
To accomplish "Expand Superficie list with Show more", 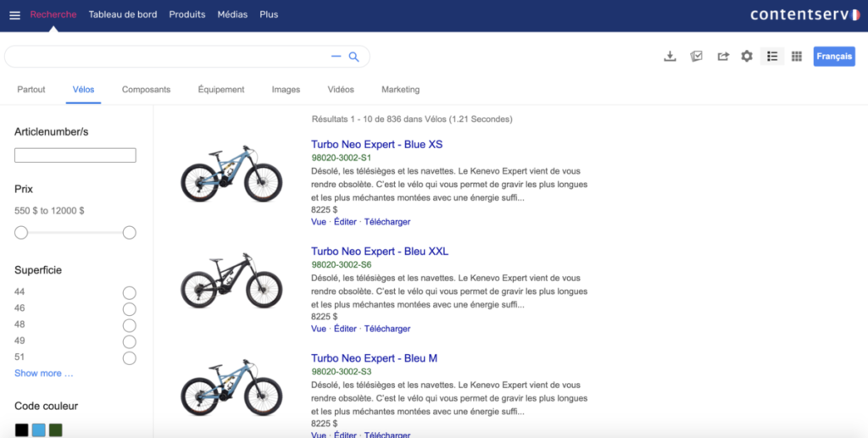I will (44, 374).
